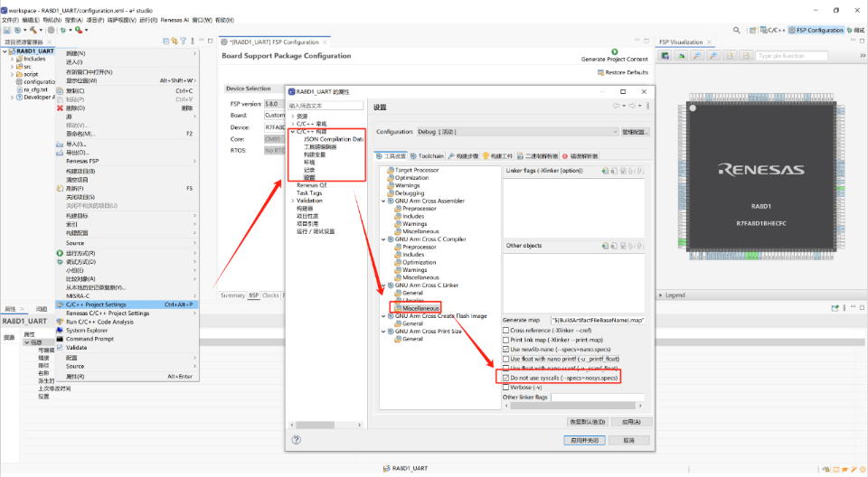
Task: Expand the src folder in project explorer
Action: click(12, 67)
